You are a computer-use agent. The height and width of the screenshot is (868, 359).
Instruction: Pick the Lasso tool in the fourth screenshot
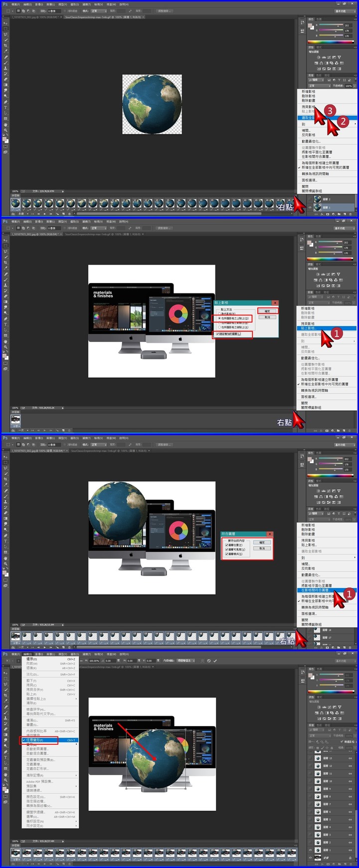[5, 684]
